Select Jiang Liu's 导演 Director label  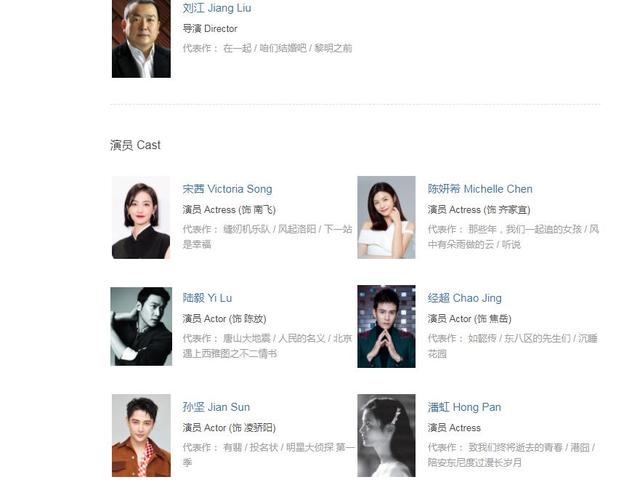[x=210, y=29]
